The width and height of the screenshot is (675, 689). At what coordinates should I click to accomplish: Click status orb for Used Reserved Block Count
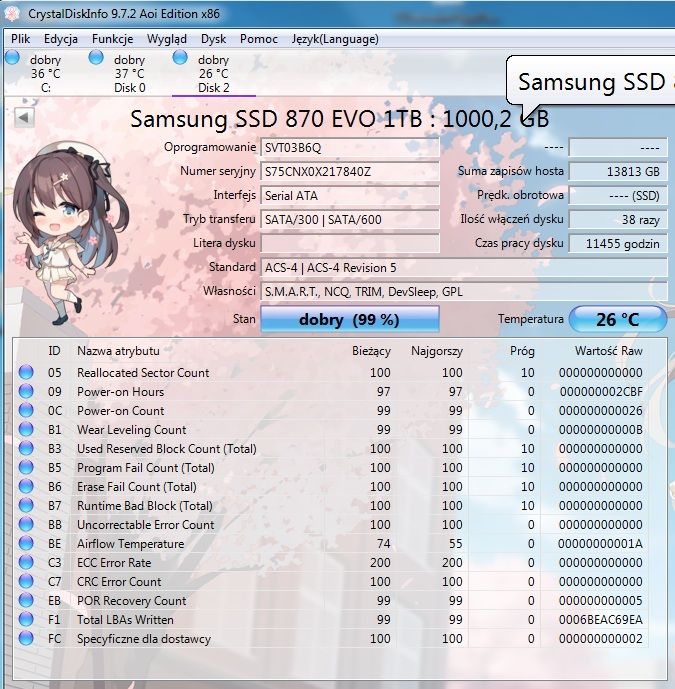point(26,448)
